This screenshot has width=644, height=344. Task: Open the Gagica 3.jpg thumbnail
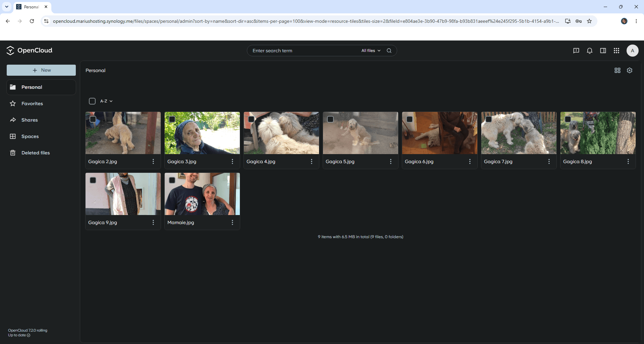coord(202,133)
